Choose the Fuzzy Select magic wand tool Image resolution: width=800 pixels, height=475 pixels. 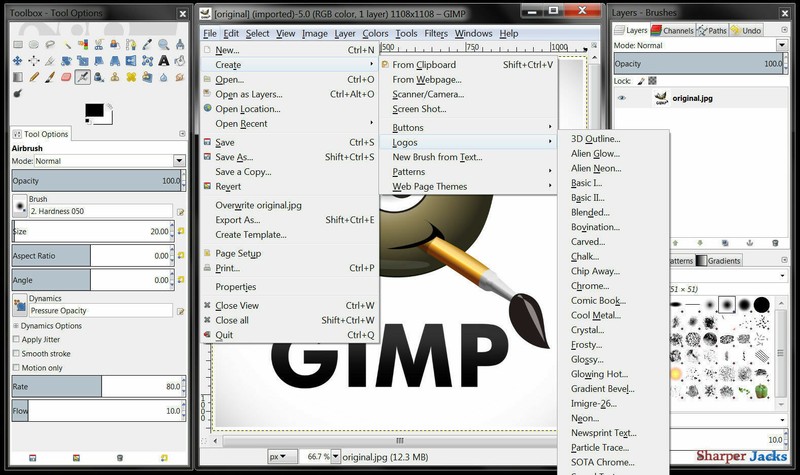point(66,44)
